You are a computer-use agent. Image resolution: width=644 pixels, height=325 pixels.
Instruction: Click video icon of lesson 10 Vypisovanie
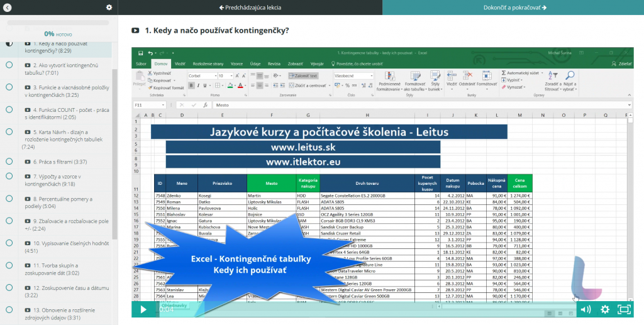[28, 243]
